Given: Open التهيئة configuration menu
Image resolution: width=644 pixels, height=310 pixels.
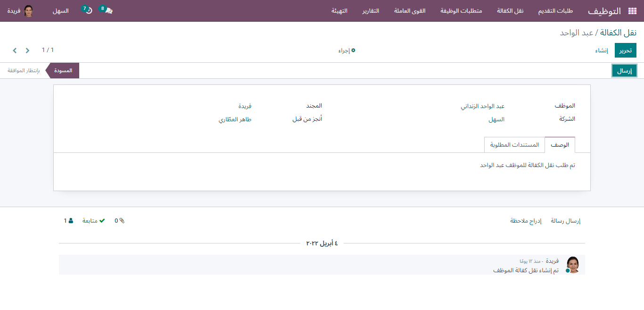Looking at the screenshot, I should point(339,11).
